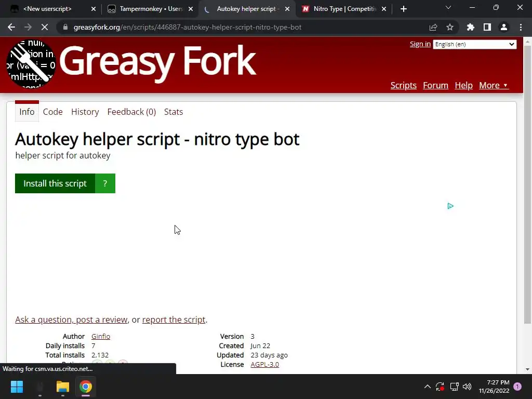Click the AdChoices triangle icon

coord(450,206)
